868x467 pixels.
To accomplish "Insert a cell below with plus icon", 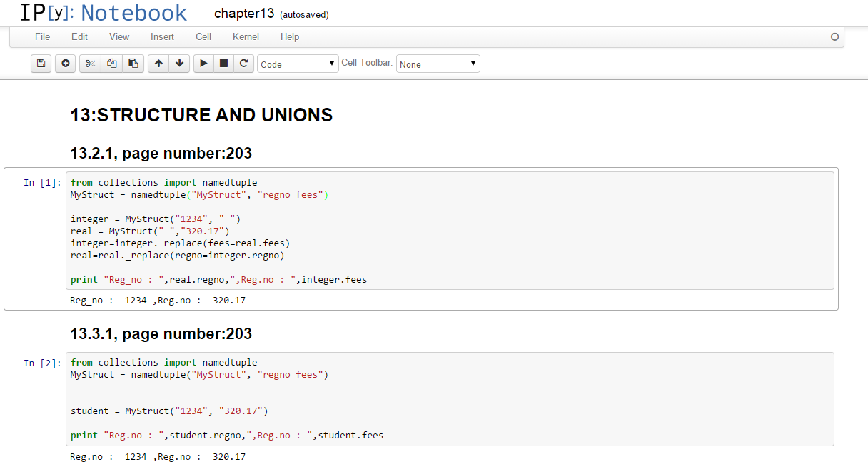I will pos(65,64).
